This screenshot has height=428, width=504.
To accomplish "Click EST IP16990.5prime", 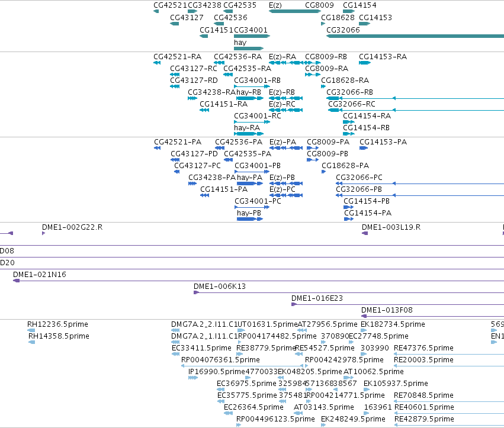I will pos(217,372).
